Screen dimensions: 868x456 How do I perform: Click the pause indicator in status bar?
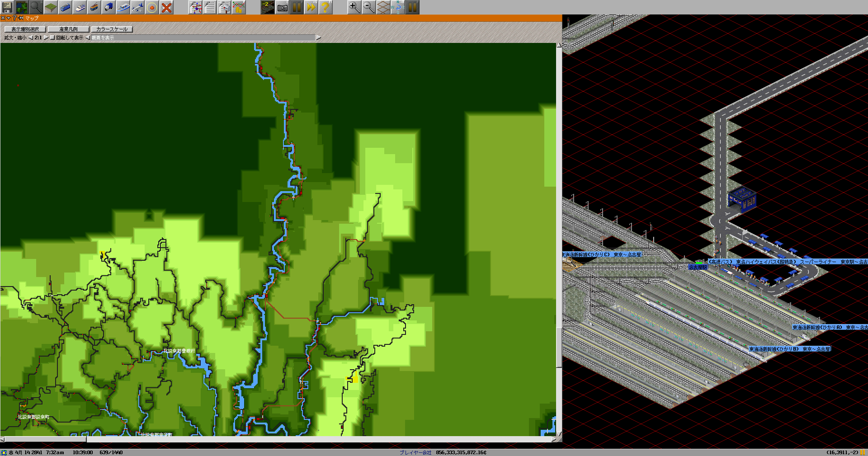coord(863,452)
